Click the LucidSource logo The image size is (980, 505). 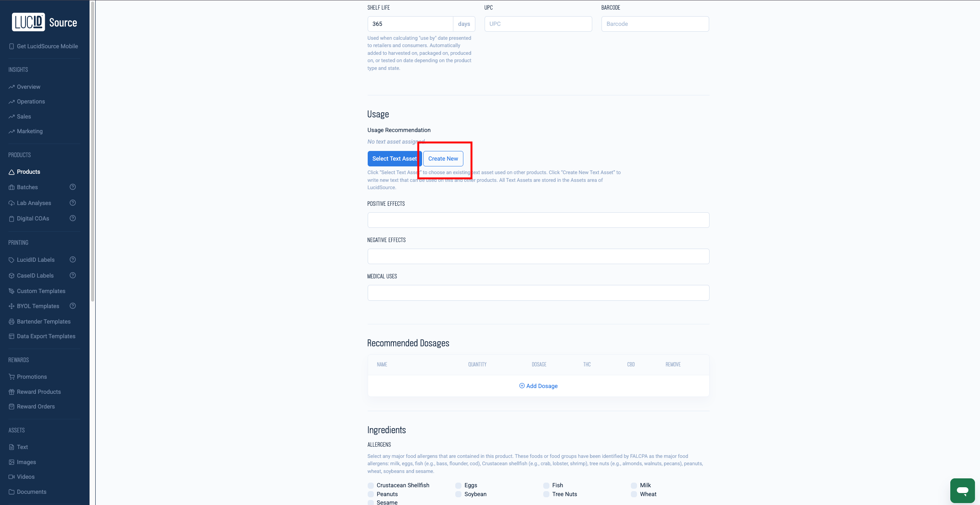[44, 22]
